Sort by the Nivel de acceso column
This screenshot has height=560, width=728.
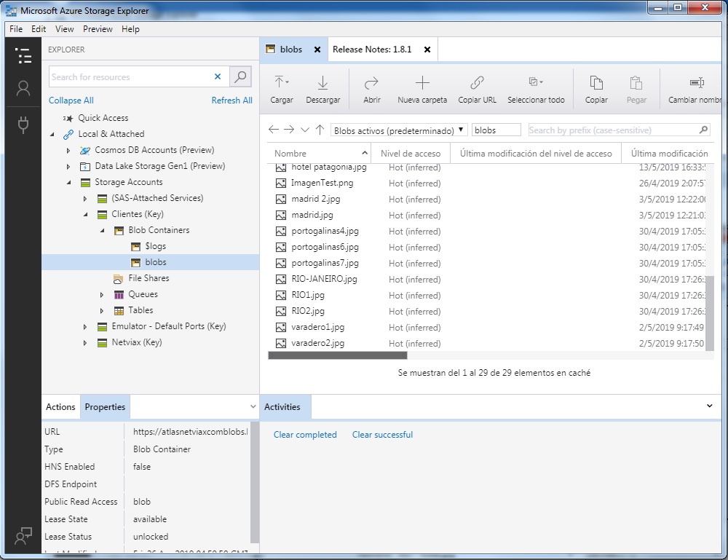tap(411, 153)
